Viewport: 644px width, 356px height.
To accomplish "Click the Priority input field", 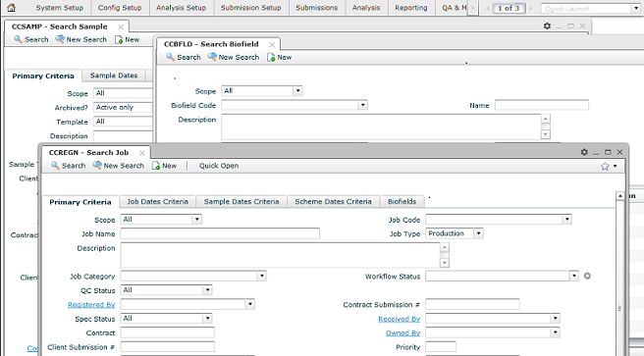I will (441, 347).
